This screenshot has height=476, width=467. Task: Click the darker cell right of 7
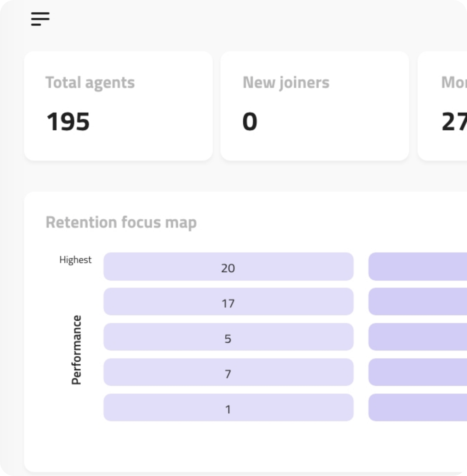pos(418,373)
